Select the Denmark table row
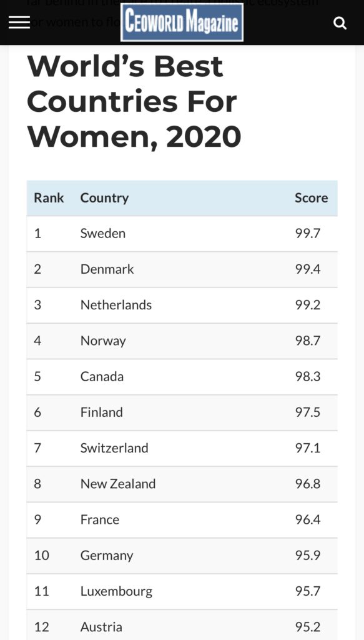The width and height of the screenshot is (364, 640). 182,269
